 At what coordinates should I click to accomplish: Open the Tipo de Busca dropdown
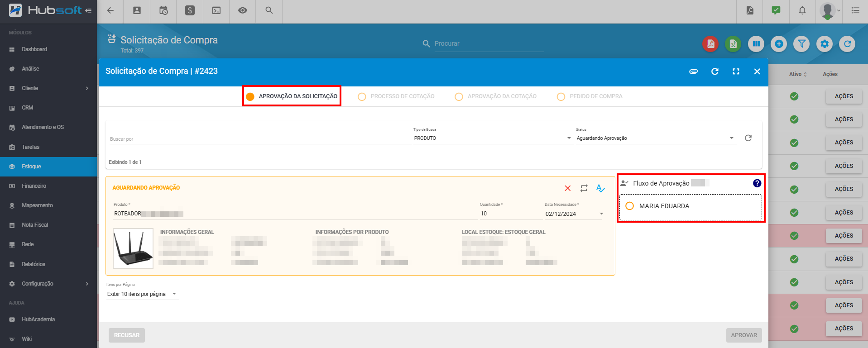click(492, 138)
